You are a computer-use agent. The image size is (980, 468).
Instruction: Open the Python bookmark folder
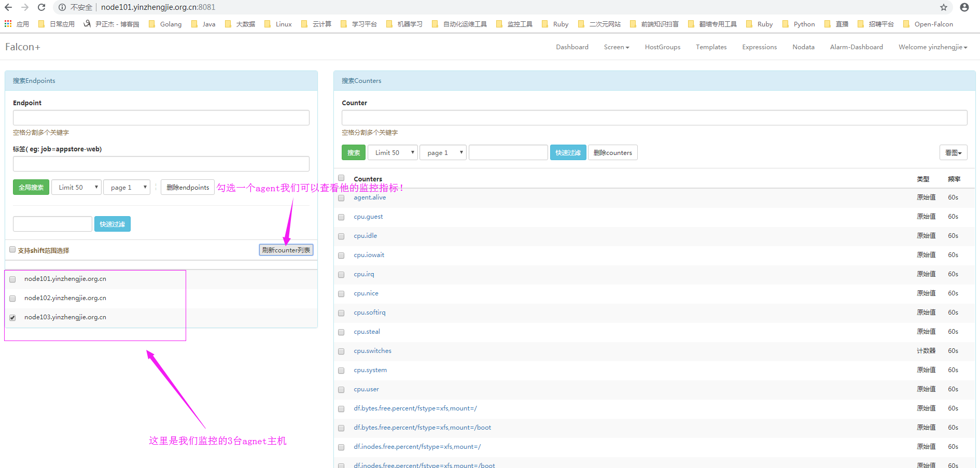point(799,24)
